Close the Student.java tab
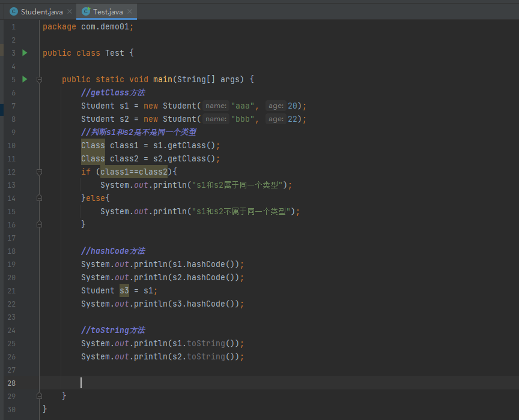 click(x=70, y=11)
